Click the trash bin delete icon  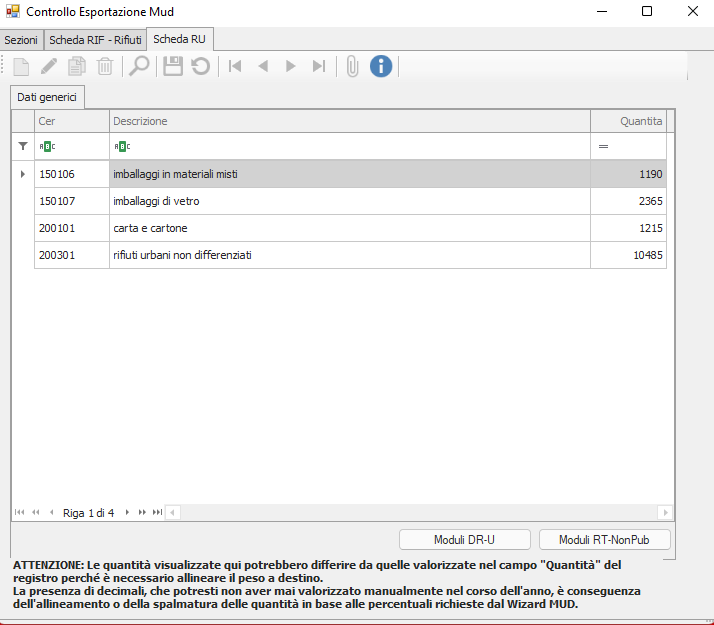click(x=105, y=66)
